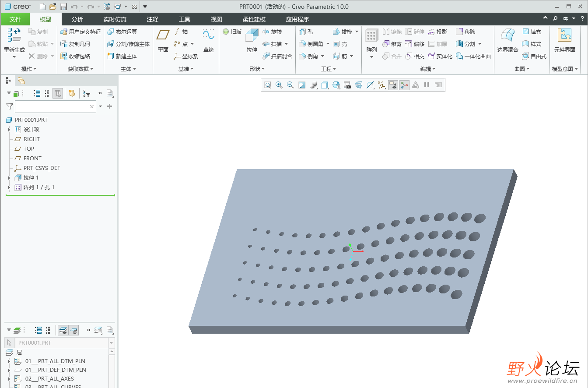Image resolution: width=588 pixels, height=388 pixels.
Task: Click the model tree filter search field
Action: (x=55, y=106)
